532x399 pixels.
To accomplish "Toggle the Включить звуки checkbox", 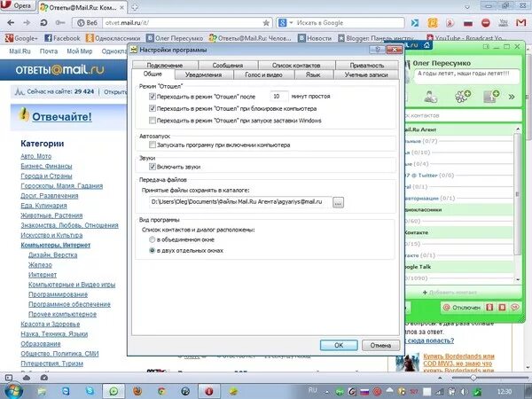I will point(153,167).
